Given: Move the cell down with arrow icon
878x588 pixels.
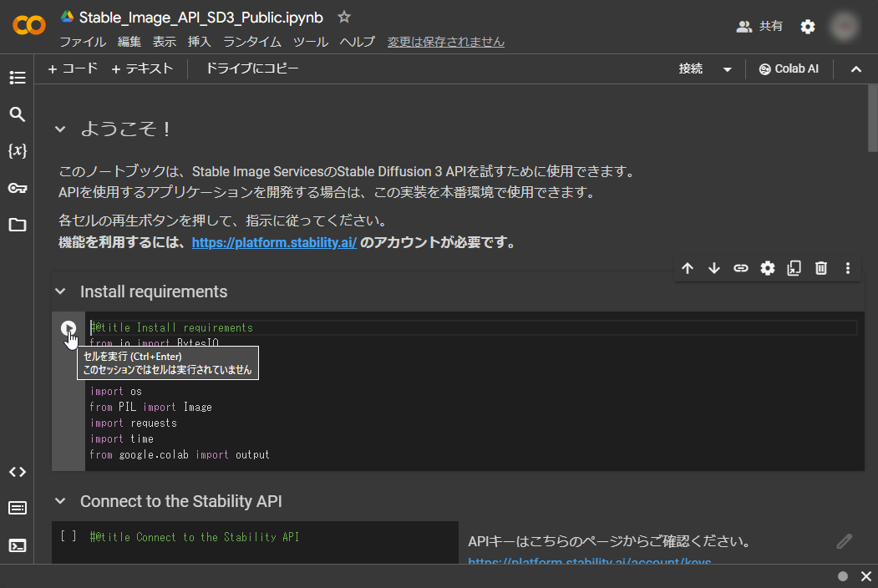Looking at the screenshot, I should tap(714, 268).
